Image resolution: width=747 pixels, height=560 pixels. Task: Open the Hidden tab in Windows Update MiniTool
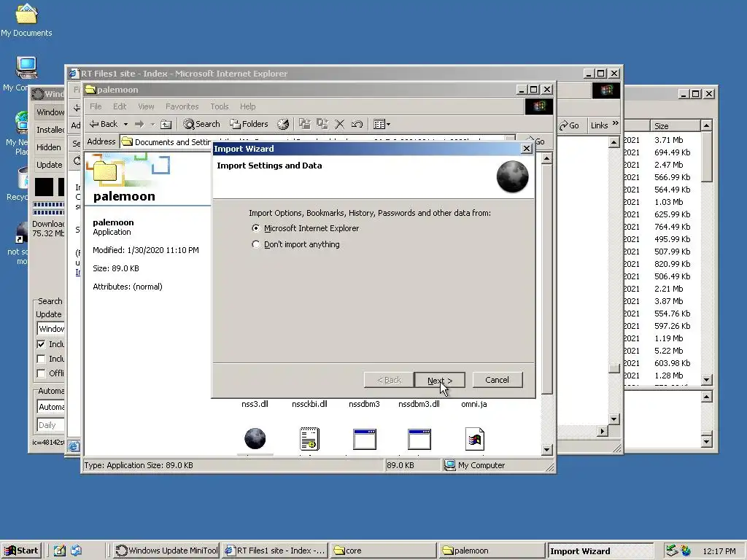[x=49, y=147]
